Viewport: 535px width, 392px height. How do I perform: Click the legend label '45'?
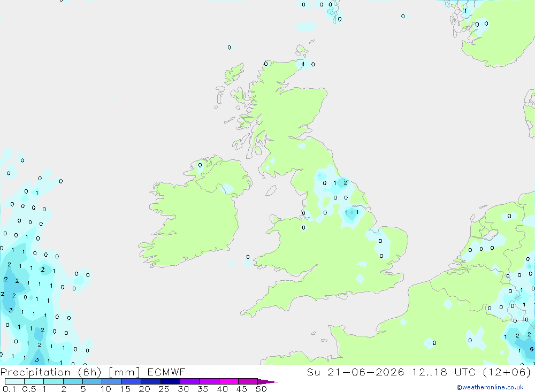click(242, 389)
